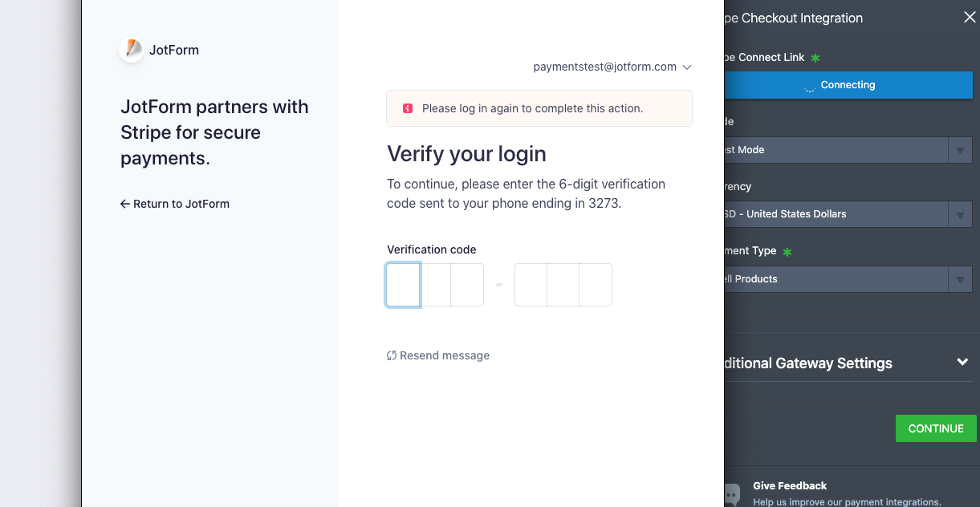
Task: Select the fourth verification code digit box
Action: (x=531, y=285)
